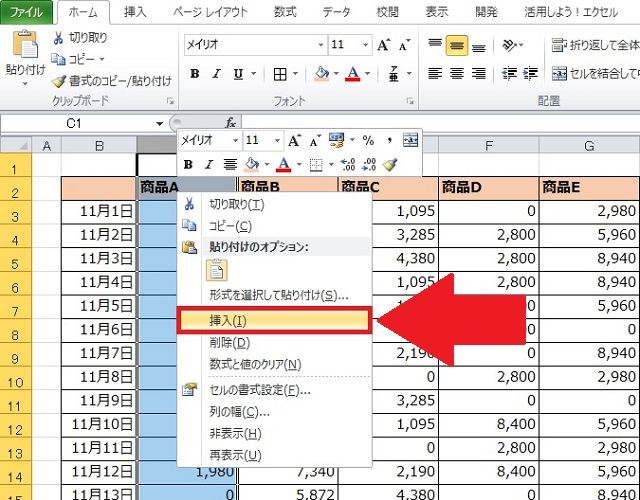Switch to Formulas tab (数式)
Image resolution: width=640 pixels, height=500 pixels.
(285, 12)
